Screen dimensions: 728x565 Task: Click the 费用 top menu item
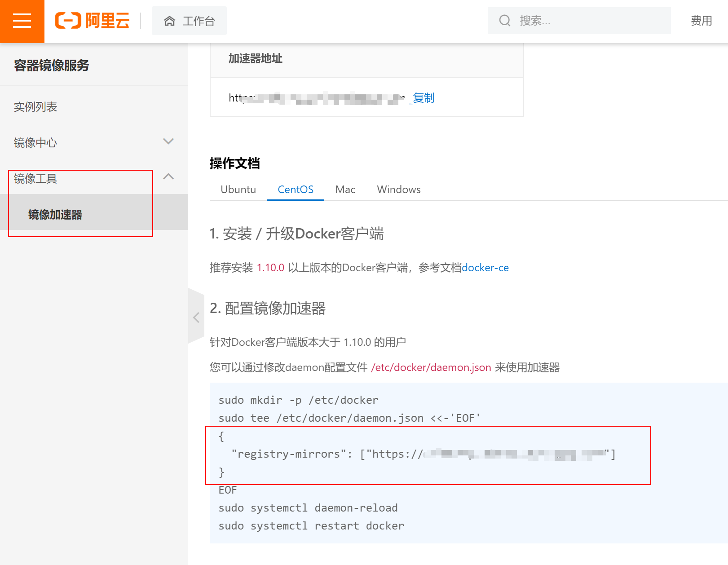tap(701, 21)
